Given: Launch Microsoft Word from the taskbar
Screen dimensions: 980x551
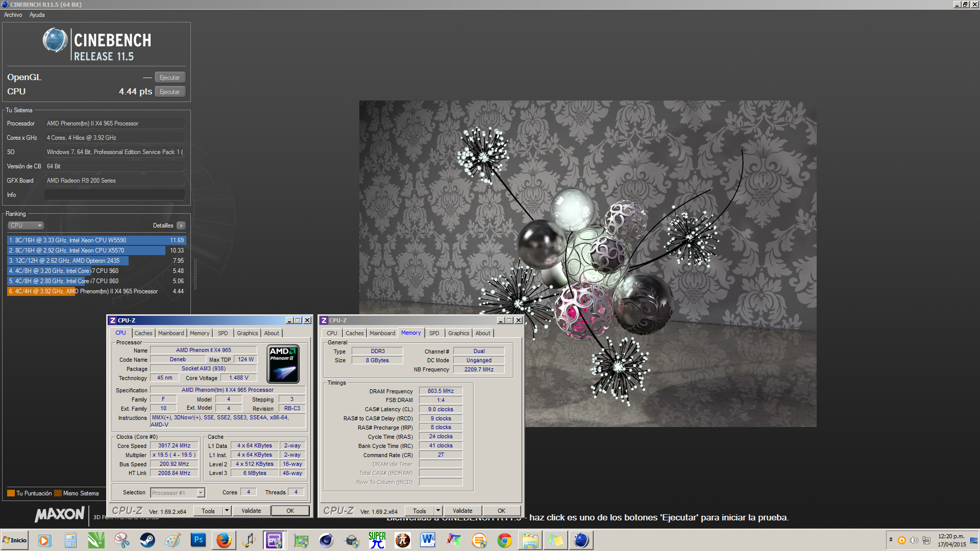Looking at the screenshot, I should pyautogui.click(x=428, y=540).
